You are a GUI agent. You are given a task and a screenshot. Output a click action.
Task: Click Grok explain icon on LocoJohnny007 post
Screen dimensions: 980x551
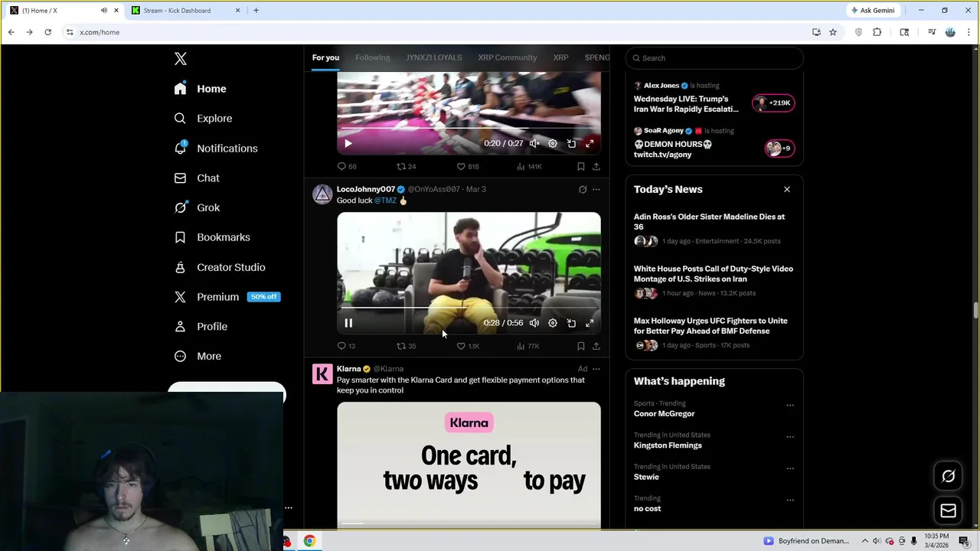(583, 189)
